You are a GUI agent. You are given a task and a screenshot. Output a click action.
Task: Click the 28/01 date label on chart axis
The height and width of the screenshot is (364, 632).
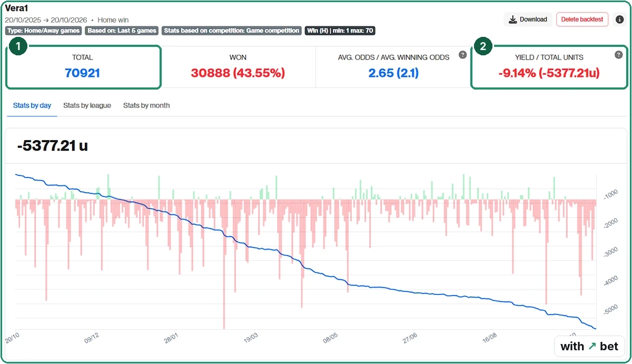(171, 338)
